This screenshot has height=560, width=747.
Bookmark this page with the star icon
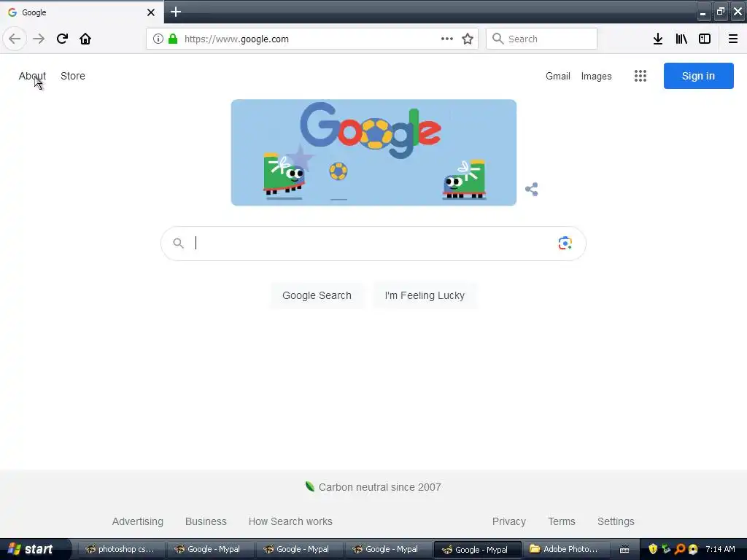(468, 39)
